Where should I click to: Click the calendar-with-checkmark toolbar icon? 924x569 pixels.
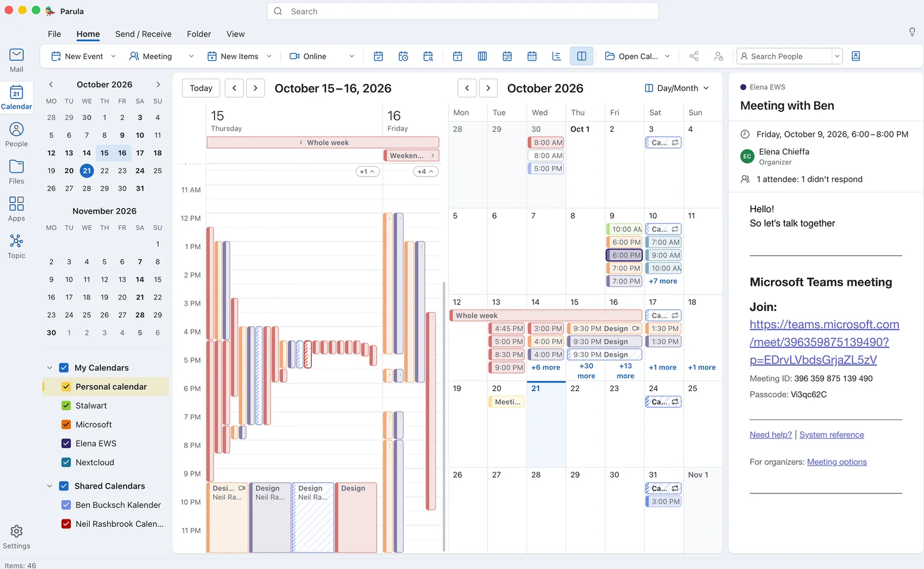point(378,56)
